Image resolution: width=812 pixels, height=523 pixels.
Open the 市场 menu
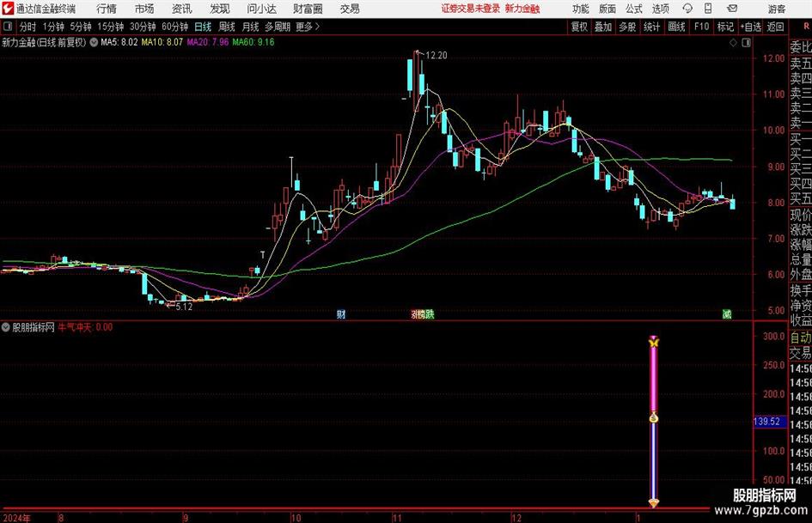[x=144, y=9]
